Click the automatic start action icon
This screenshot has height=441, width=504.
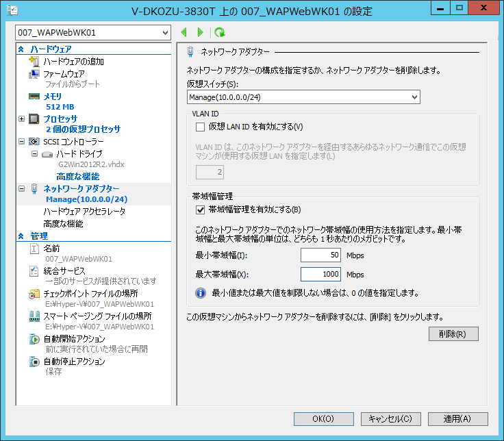(34, 339)
